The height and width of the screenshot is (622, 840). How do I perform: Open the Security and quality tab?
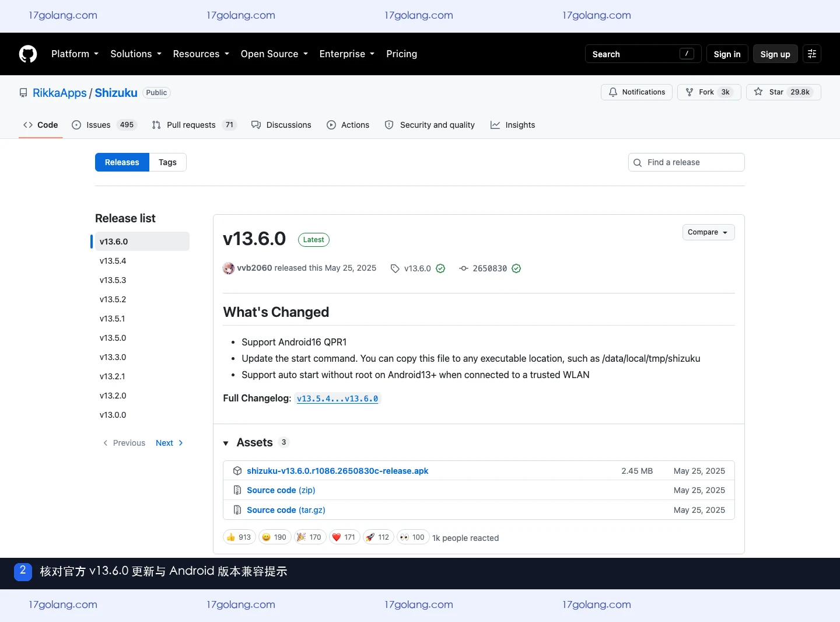429,125
